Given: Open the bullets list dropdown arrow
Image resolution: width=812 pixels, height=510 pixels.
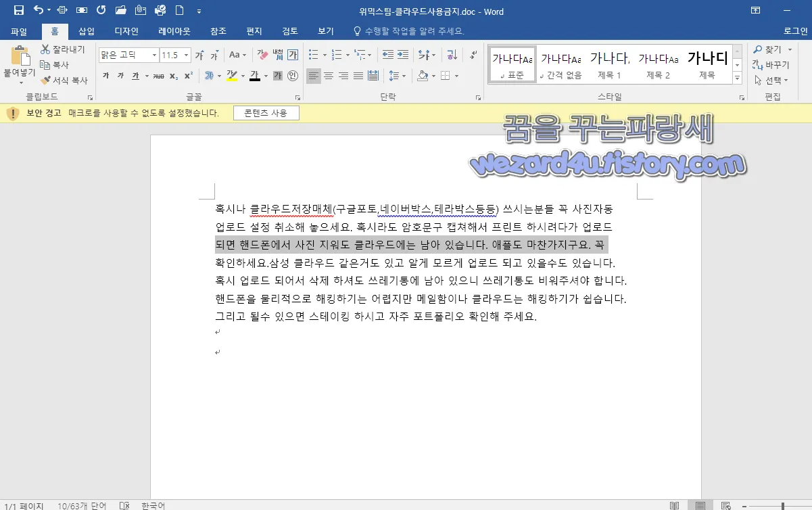Looking at the screenshot, I should (x=325, y=55).
